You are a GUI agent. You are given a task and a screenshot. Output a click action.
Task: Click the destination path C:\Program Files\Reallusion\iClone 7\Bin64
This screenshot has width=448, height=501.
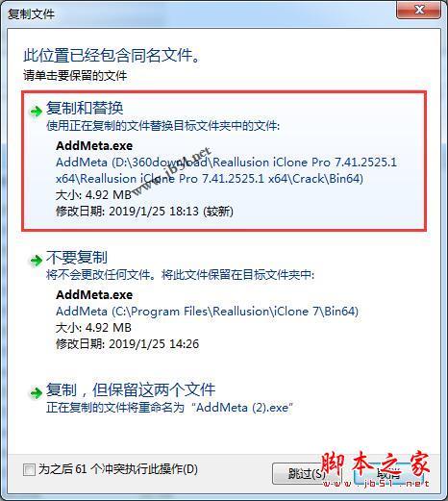207,312
